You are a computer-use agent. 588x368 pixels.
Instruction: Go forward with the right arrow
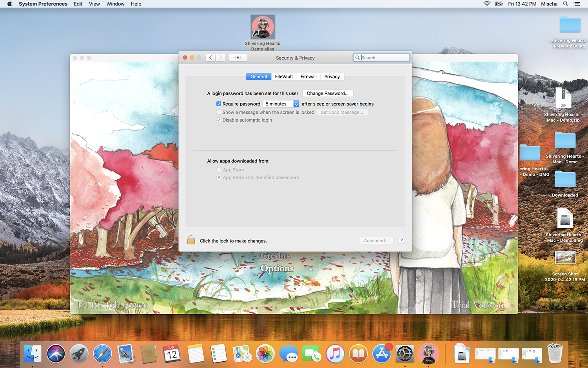[x=221, y=58]
